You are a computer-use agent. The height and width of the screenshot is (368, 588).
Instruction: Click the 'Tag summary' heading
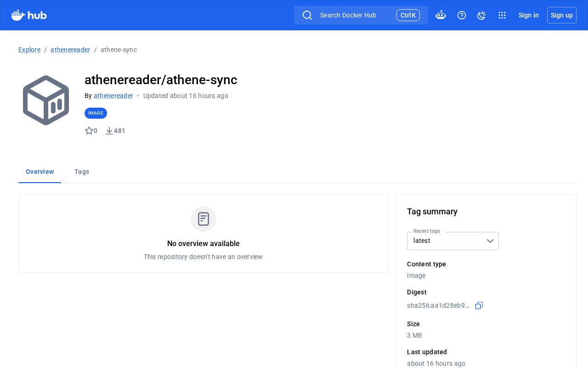click(432, 212)
